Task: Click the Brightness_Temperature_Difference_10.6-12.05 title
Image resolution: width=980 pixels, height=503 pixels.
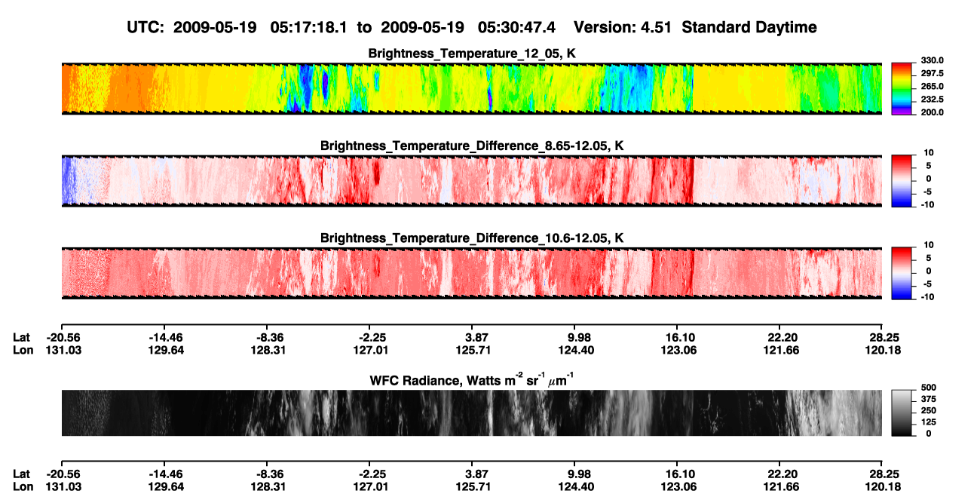Action: pos(472,238)
